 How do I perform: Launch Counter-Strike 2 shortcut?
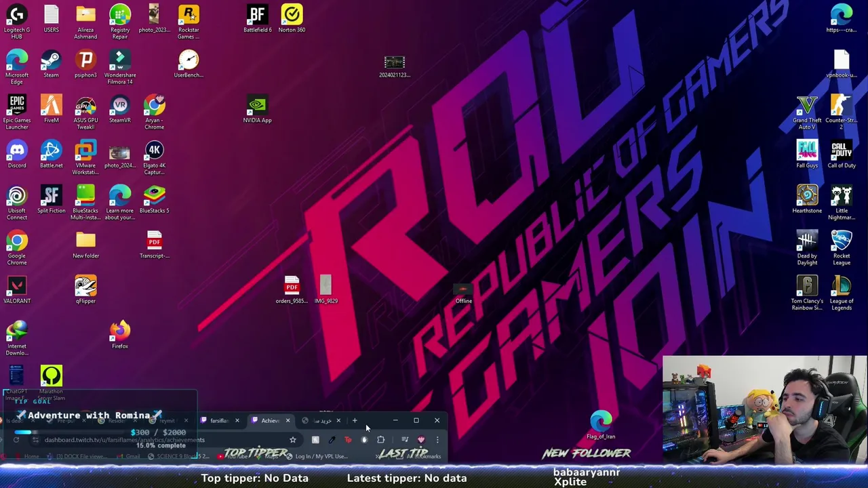pyautogui.click(x=842, y=113)
